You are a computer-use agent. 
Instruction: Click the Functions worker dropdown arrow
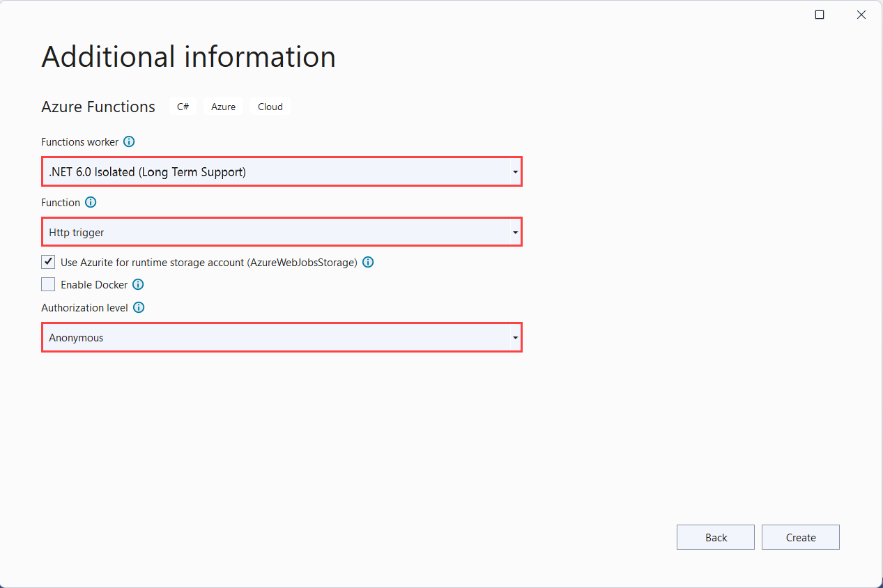tap(515, 171)
